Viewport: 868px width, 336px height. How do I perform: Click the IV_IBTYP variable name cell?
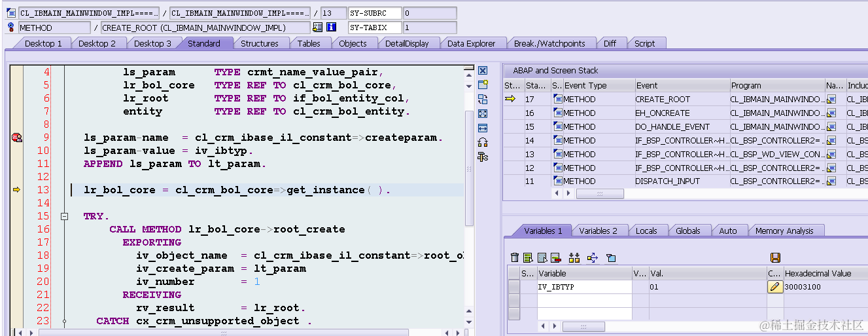[584, 287]
